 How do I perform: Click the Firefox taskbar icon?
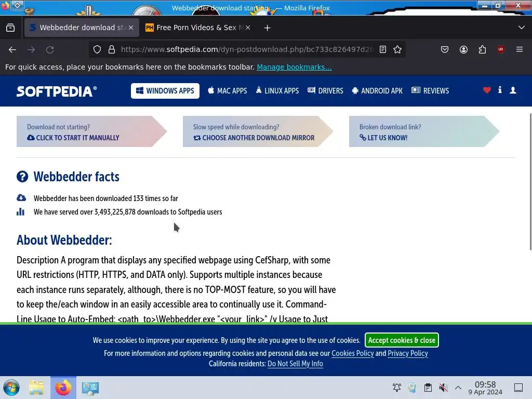pos(63,388)
